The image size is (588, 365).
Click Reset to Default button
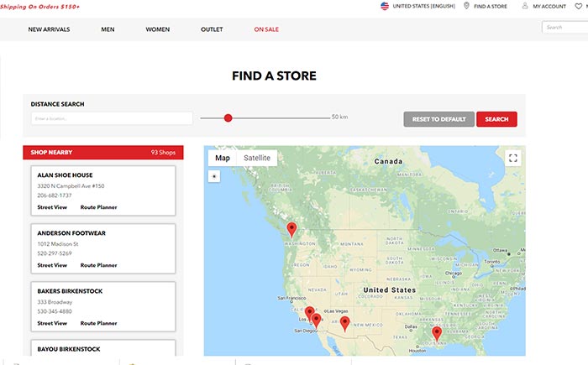(438, 119)
